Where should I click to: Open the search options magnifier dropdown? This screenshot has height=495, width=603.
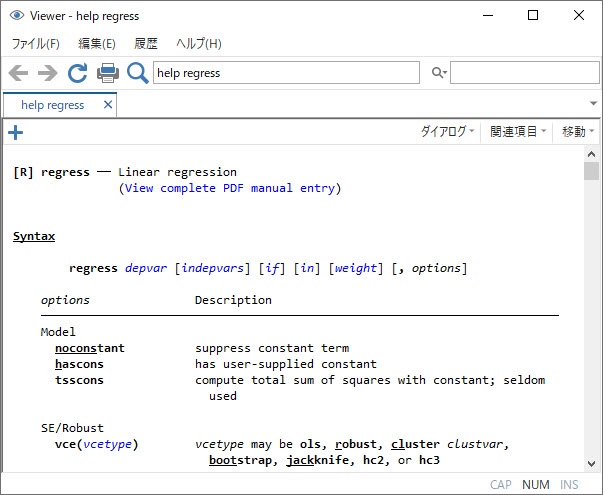439,72
